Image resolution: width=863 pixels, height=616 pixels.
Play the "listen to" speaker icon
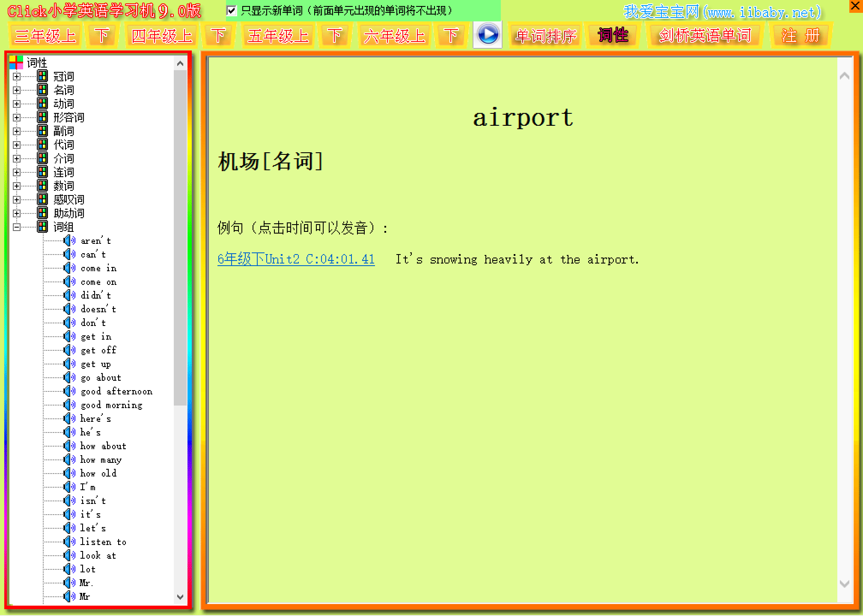point(69,542)
